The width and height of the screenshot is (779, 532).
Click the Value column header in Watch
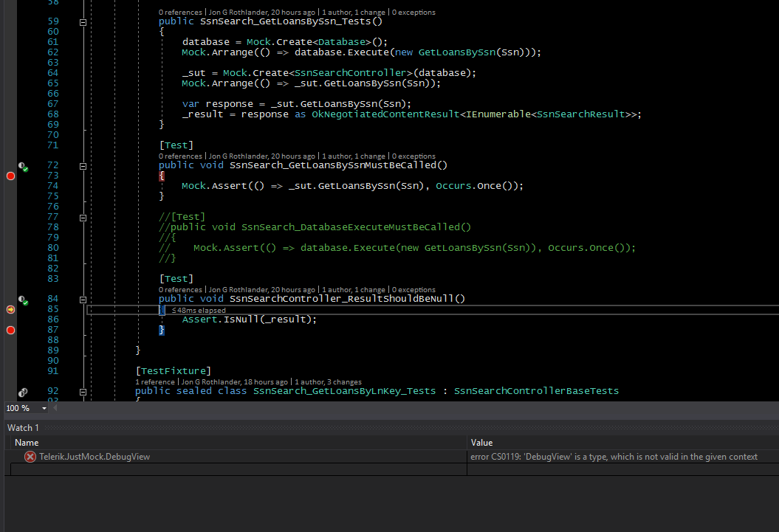[481, 443]
